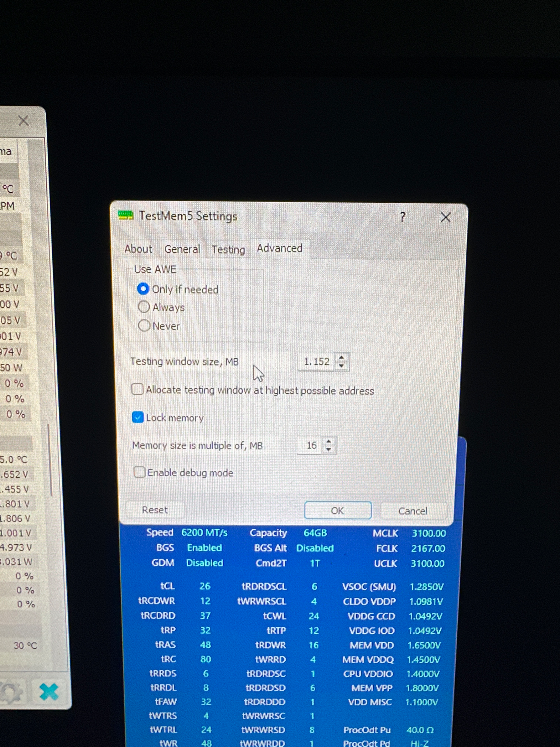560x747 pixels.
Task: Click the scrollbar in the left monitoring window
Action: (50, 460)
